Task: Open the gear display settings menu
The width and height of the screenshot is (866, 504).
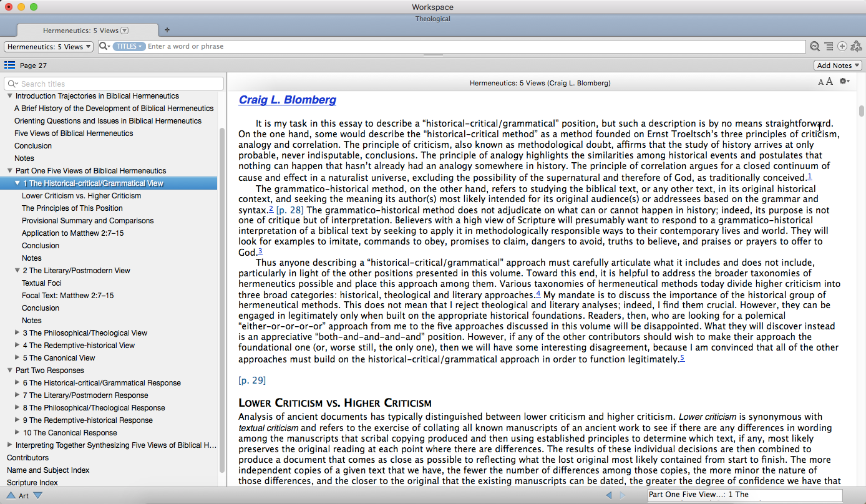Action: click(845, 82)
